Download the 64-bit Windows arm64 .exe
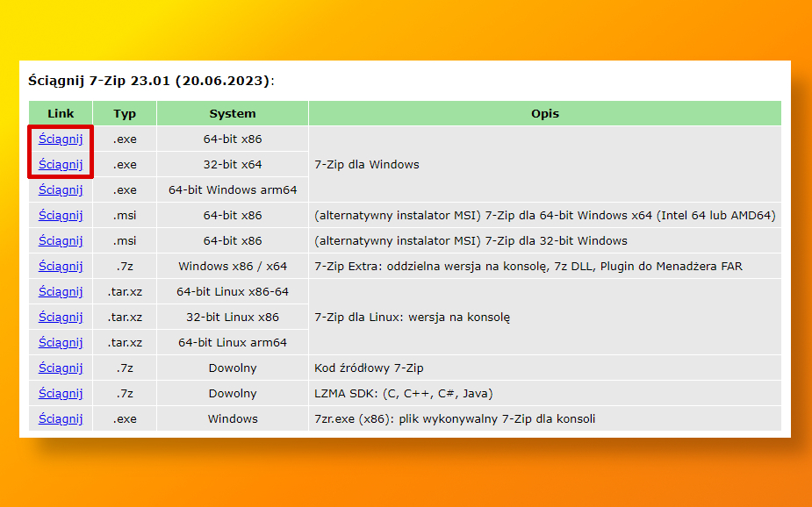The image size is (812, 507). pyautogui.click(x=61, y=189)
